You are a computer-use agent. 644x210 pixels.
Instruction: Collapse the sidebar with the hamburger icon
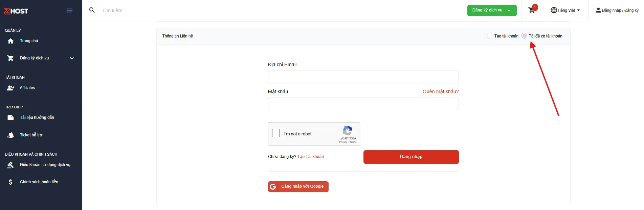coord(69,10)
